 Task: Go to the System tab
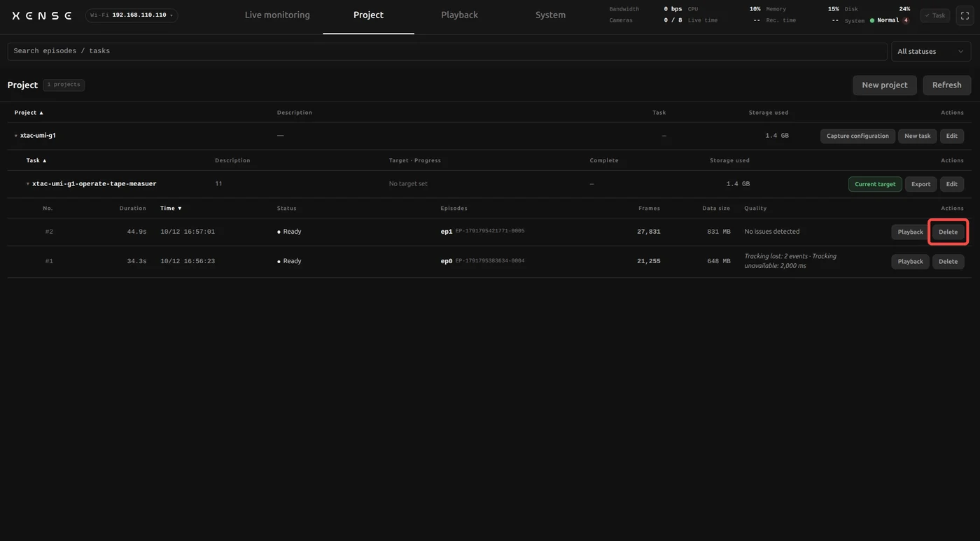(550, 15)
